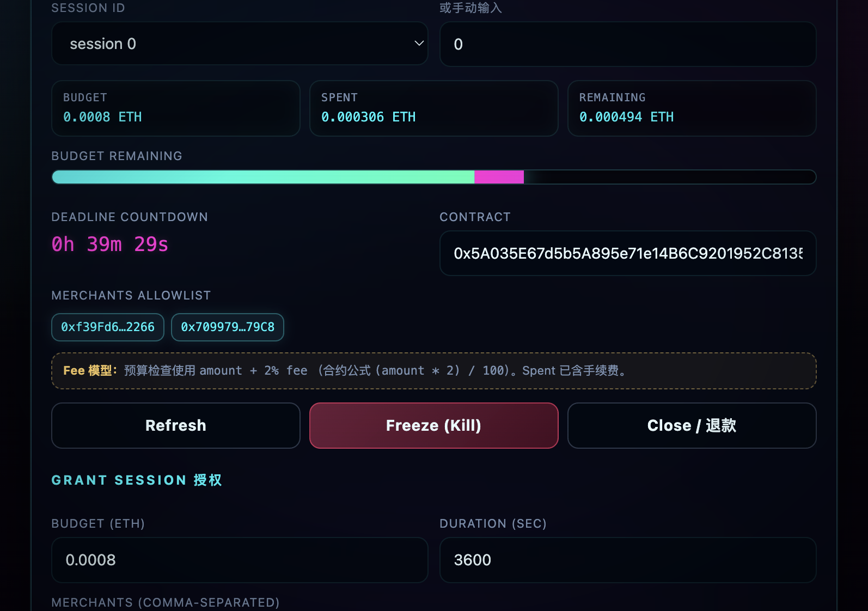Click the CONTRACT label
Viewport: 868px width, 611px height.
475,217
